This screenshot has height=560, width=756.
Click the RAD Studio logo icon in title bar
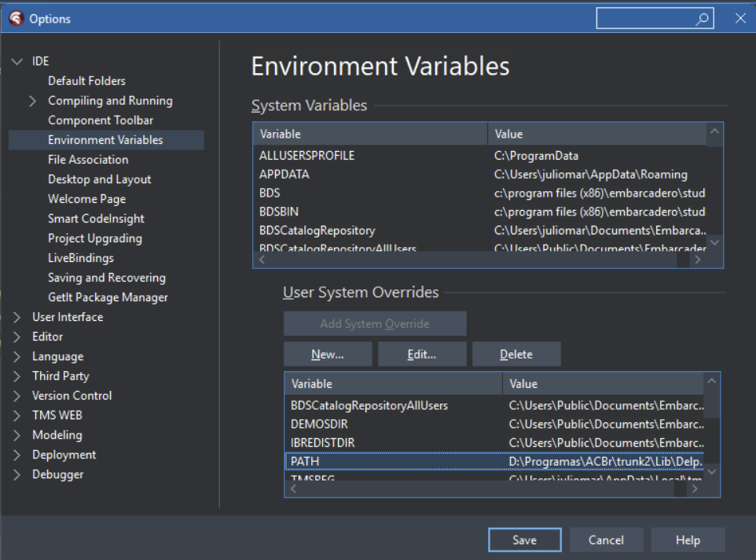pyautogui.click(x=17, y=18)
